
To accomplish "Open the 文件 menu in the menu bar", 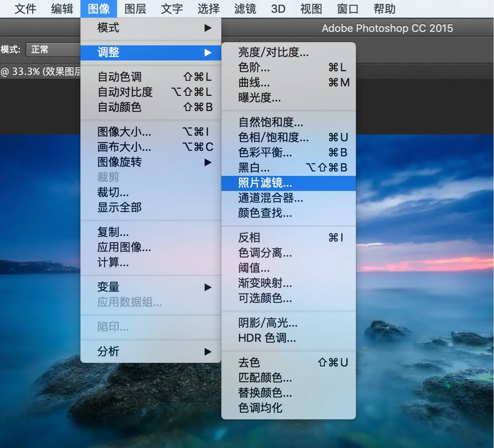I will (x=25, y=9).
